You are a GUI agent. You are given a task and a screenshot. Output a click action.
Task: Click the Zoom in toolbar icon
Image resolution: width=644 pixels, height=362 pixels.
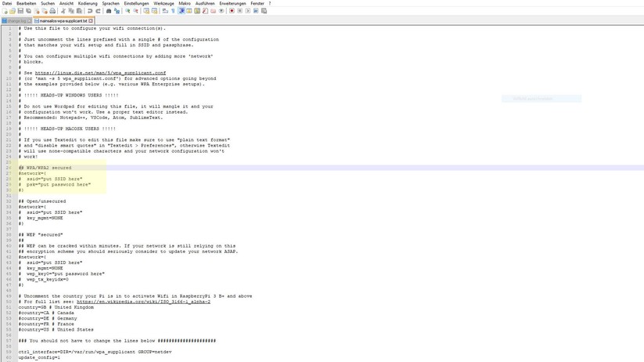pos(128,11)
